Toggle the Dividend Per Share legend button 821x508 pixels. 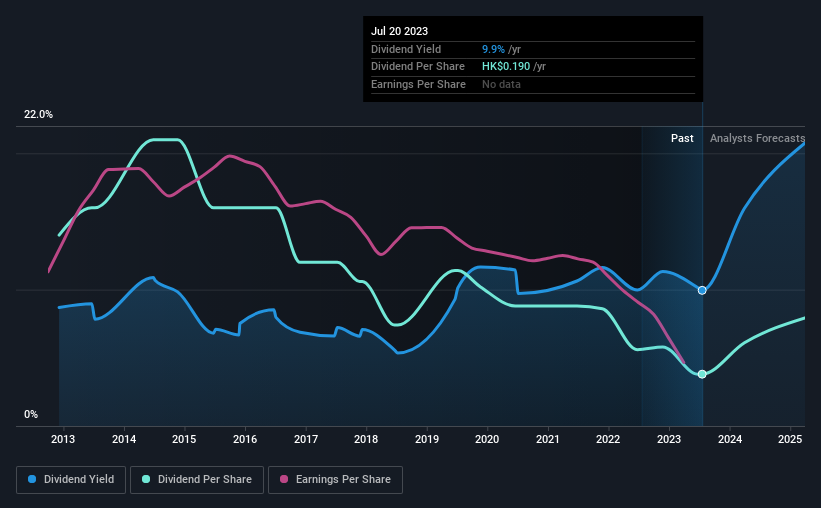pos(197,480)
